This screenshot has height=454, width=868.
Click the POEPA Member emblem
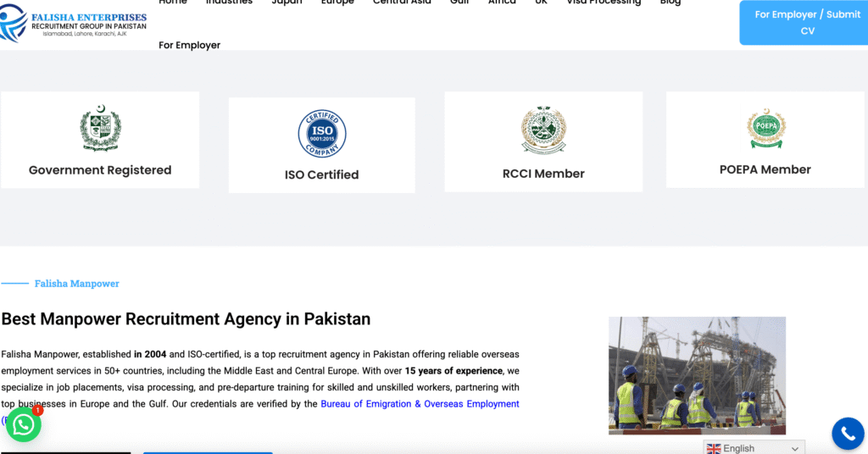tap(766, 128)
